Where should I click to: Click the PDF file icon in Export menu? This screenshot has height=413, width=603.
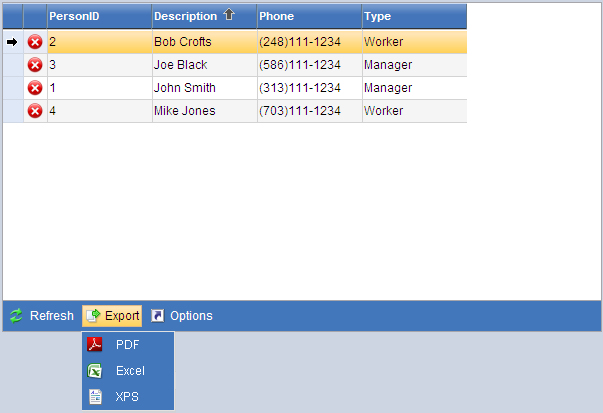point(95,345)
